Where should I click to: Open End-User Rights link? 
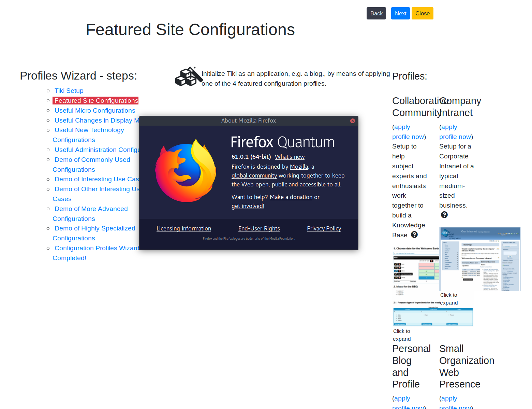point(259,228)
